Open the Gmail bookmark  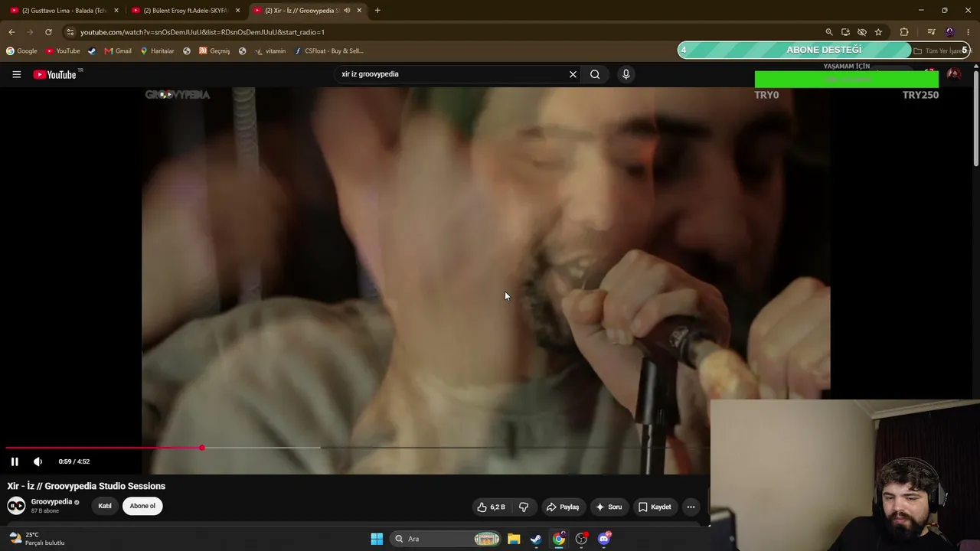(118, 51)
